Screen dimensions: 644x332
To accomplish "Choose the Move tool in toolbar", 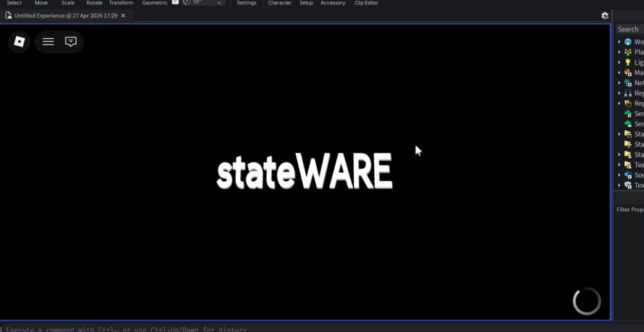I will pos(41,3).
